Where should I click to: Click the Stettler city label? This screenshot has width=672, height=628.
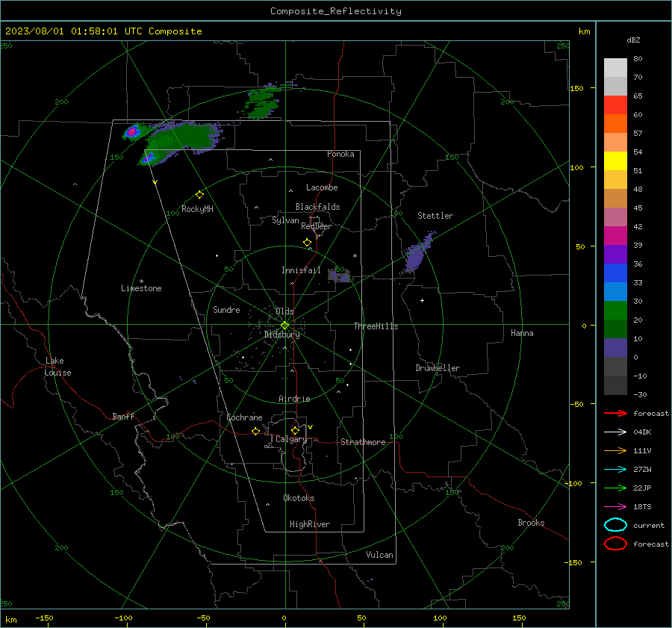point(435,216)
